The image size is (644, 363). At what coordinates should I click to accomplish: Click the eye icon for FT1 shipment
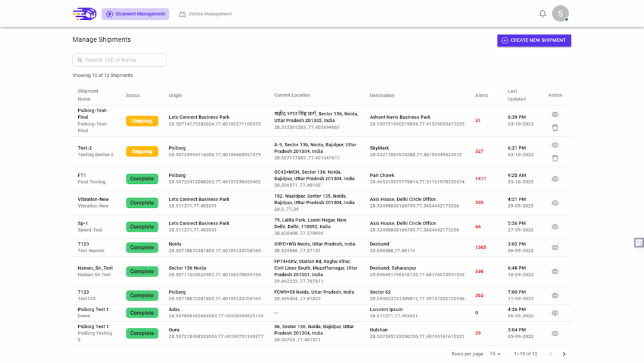tap(555, 179)
